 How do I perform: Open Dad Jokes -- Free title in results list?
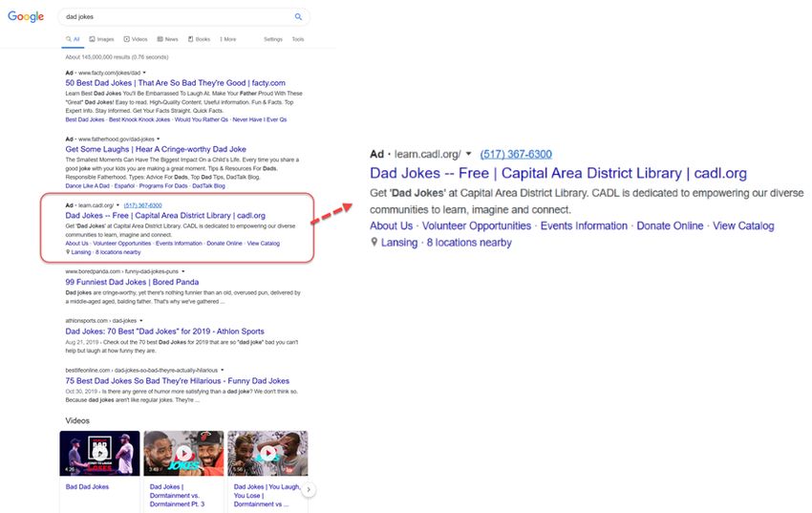pyautogui.click(x=165, y=215)
